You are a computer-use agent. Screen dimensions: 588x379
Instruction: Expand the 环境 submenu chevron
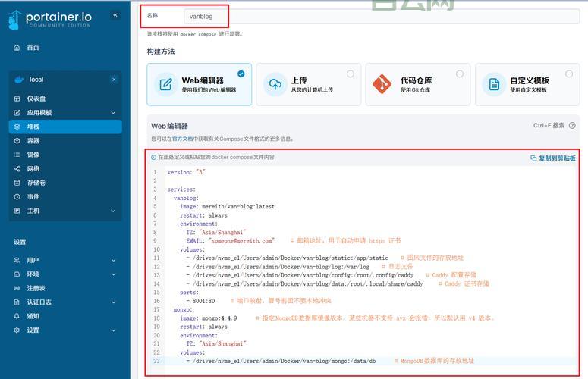[x=113, y=274]
